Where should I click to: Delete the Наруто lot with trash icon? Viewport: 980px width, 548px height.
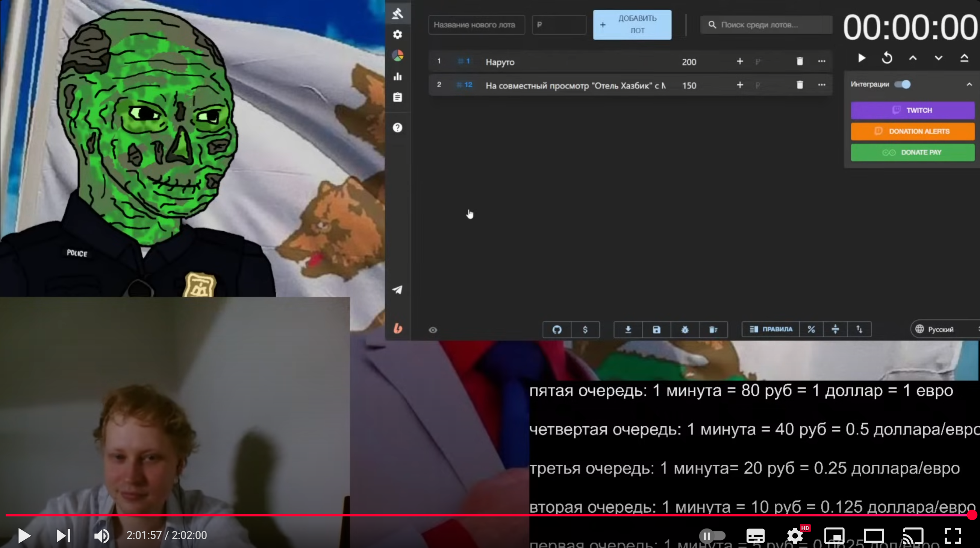800,61
